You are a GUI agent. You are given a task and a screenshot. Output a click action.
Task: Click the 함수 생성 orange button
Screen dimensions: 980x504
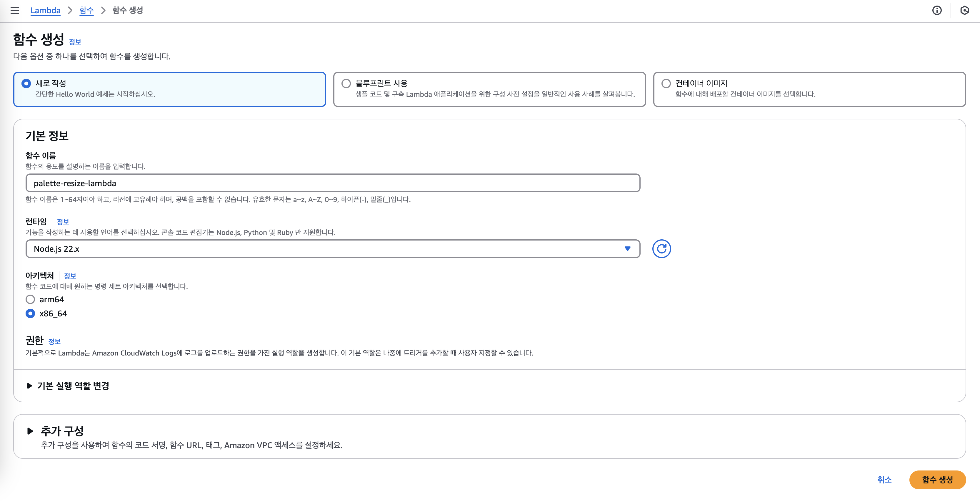[x=937, y=480]
